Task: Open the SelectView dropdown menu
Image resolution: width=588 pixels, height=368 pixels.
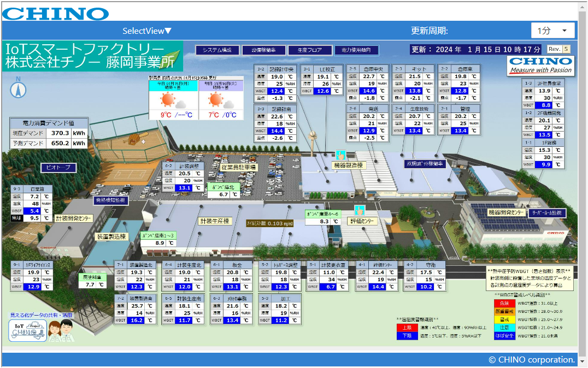Action: (146, 31)
